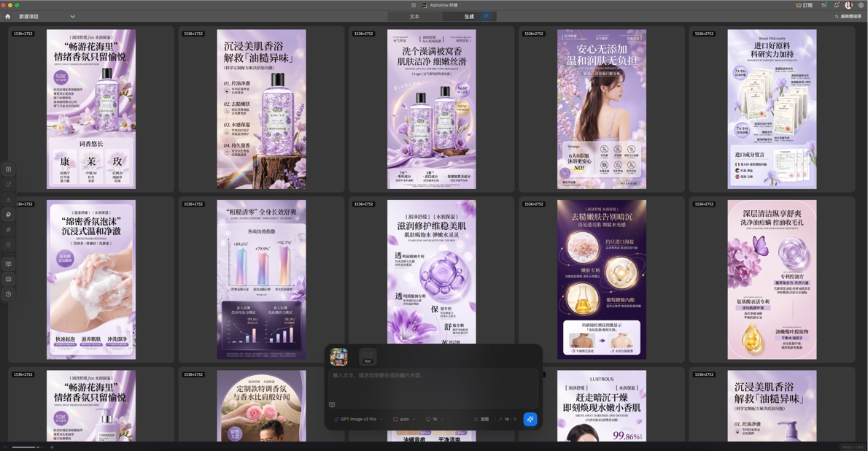Click the add new item sidebar icon
Viewport: 868px width, 451px height.
pyautogui.click(x=8, y=169)
